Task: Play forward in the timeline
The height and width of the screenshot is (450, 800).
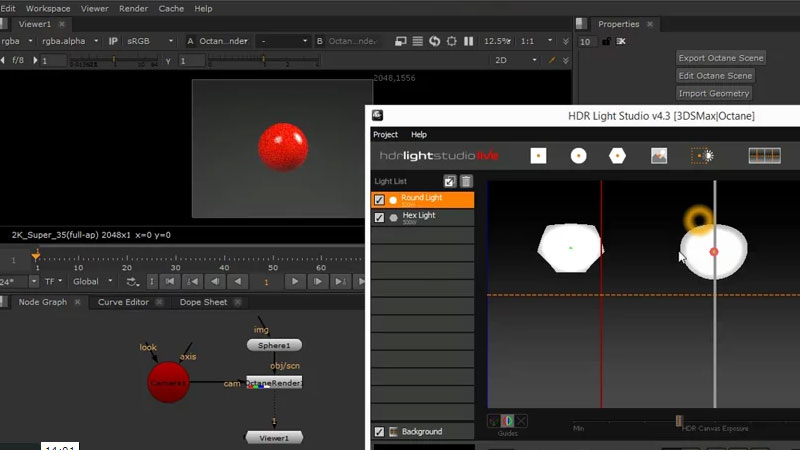Action: pos(295,282)
